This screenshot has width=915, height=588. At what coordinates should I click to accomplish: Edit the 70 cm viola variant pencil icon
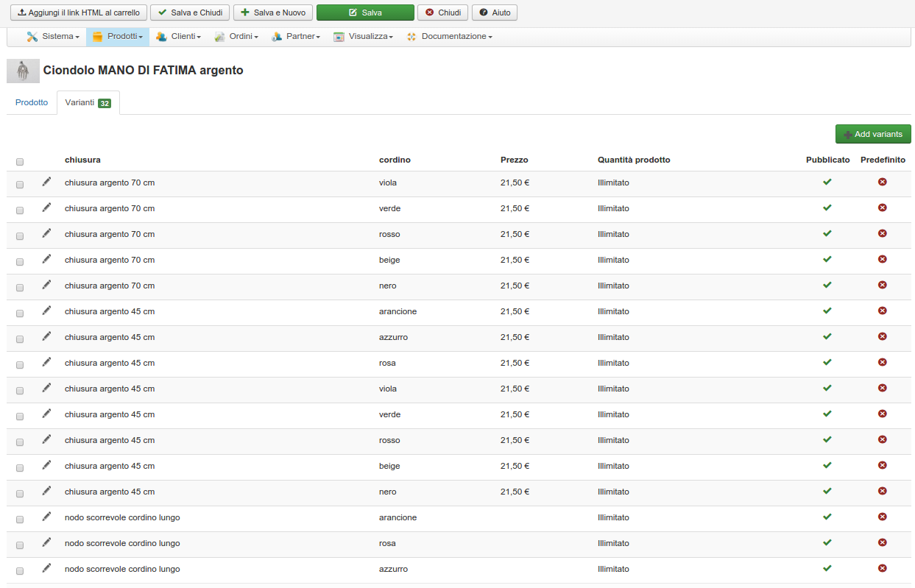click(47, 182)
